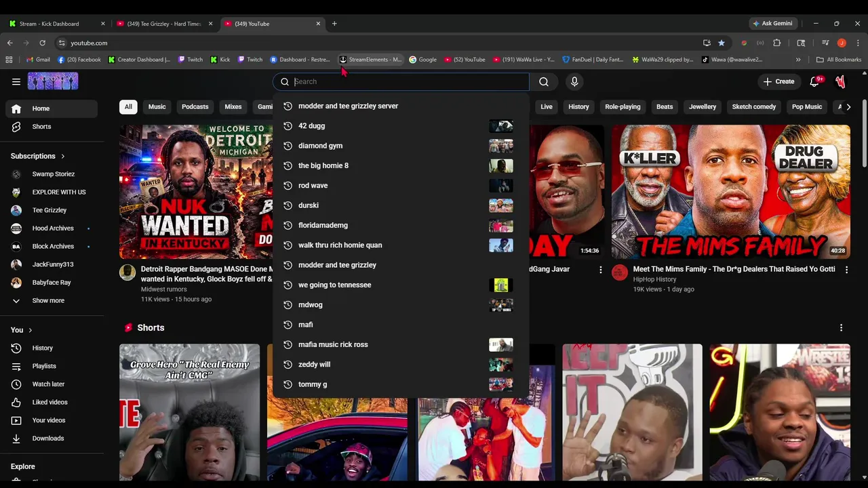Open the account avatar menu
868x488 pixels.
841,82
